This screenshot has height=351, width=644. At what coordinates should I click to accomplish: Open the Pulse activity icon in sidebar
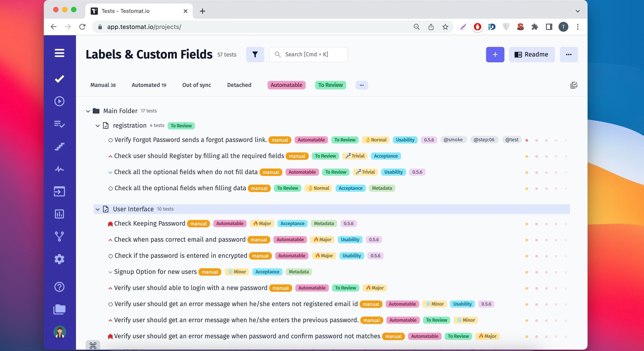click(x=60, y=169)
